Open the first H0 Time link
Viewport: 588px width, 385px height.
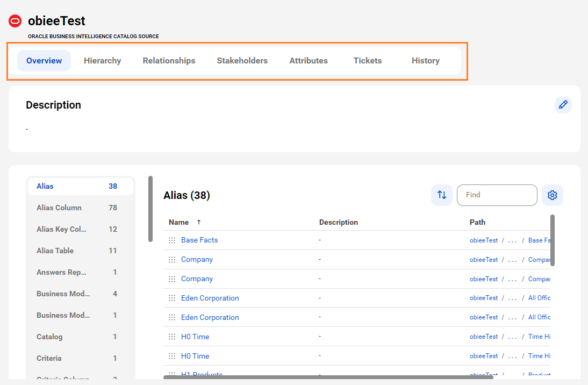point(195,337)
